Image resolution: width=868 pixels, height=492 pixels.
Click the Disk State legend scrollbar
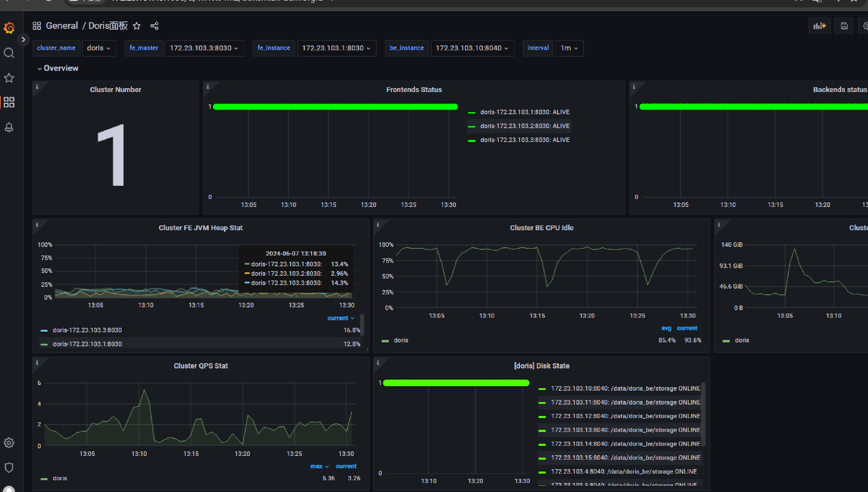(703, 414)
